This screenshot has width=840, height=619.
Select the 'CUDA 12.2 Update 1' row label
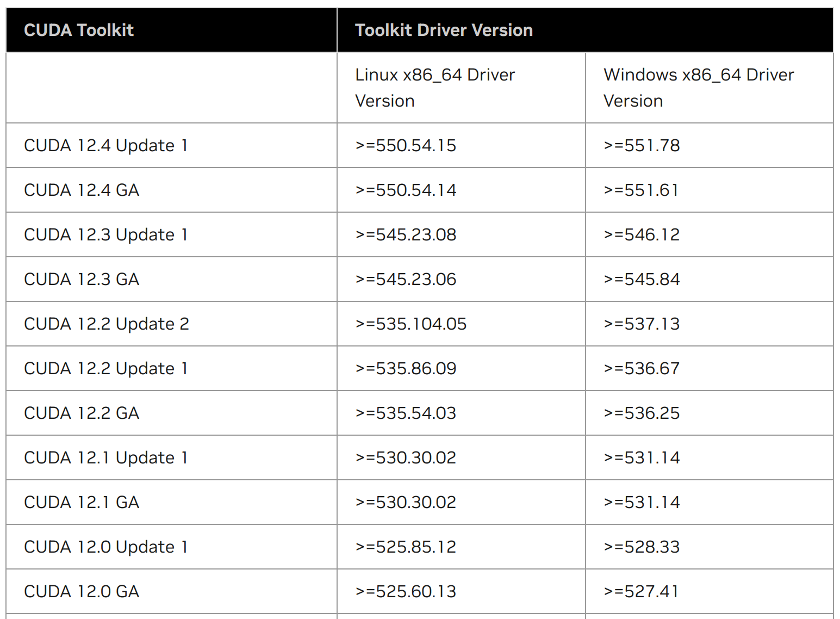[106, 368]
